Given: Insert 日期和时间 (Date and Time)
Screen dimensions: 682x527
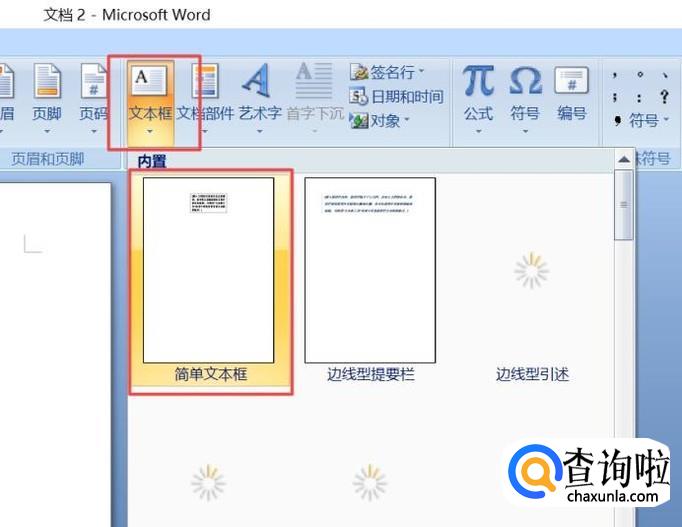Looking at the screenshot, I should point(396,96).
